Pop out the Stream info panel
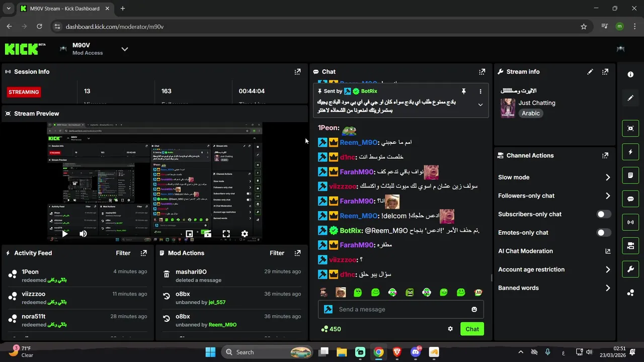Viewport: 644px width, 362px height. pos(605,72)
